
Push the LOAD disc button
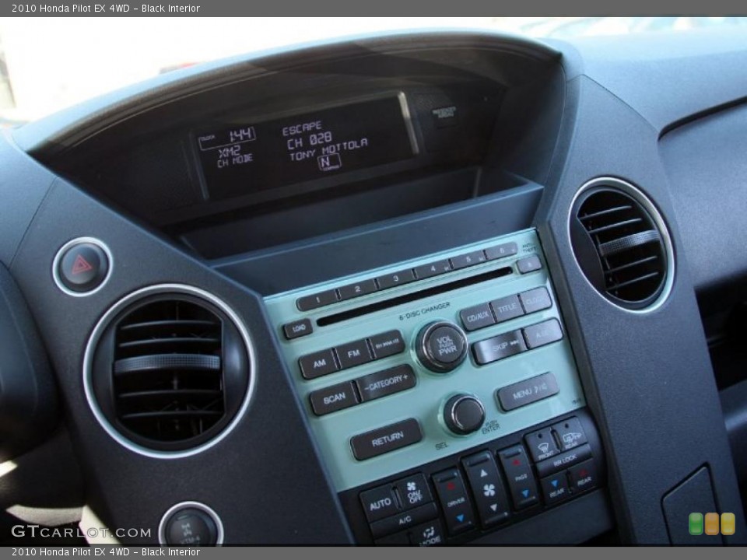[x=298, y=328]
